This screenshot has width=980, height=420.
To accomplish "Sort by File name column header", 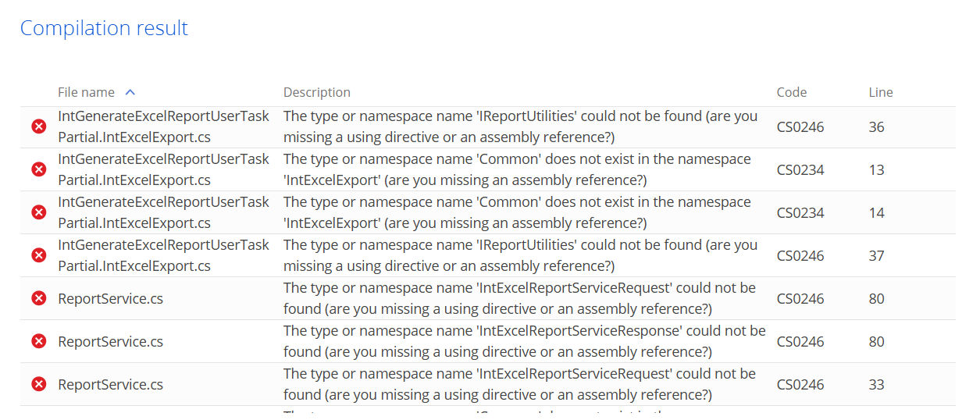I will coord(86,92).
